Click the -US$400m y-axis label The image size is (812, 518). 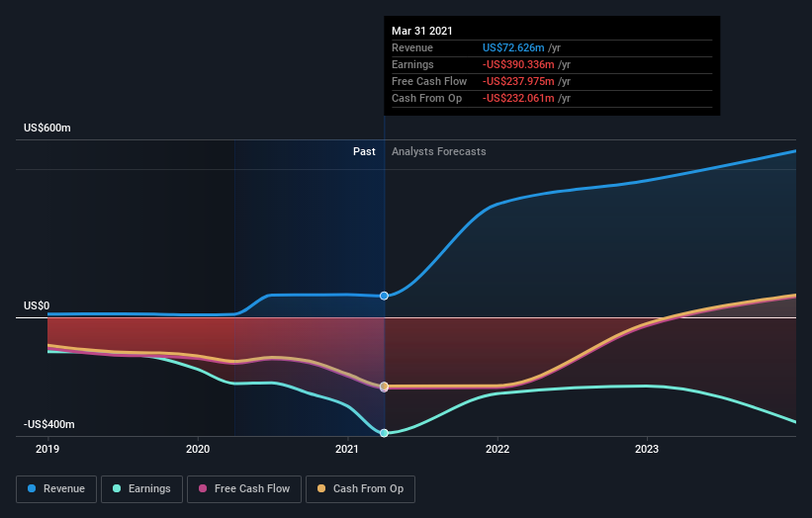pyautogui.click(x=48, y=424)
